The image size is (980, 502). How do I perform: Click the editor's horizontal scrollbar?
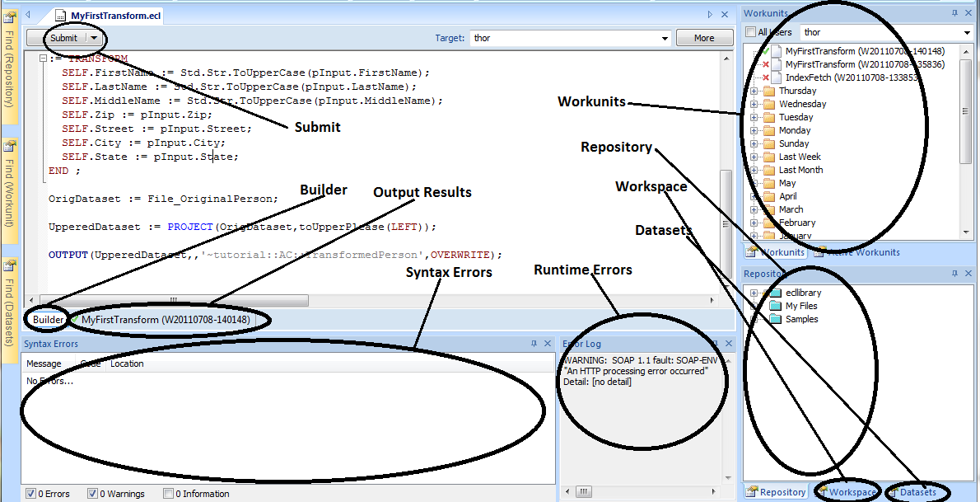(173, 300)
